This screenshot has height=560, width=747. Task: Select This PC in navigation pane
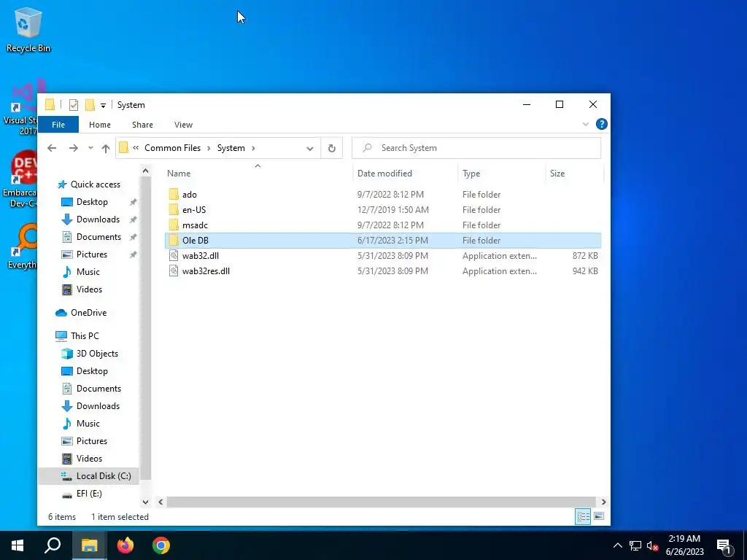(x=85, y=336)
